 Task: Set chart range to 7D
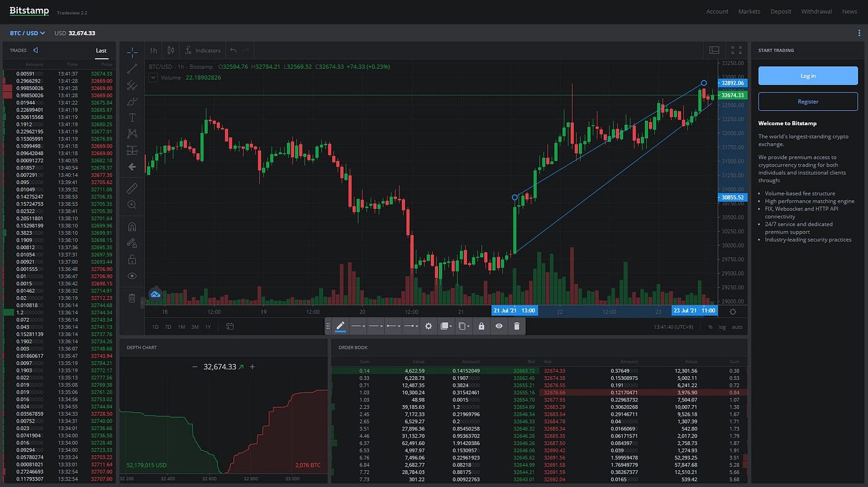click(x=168, y=327)
